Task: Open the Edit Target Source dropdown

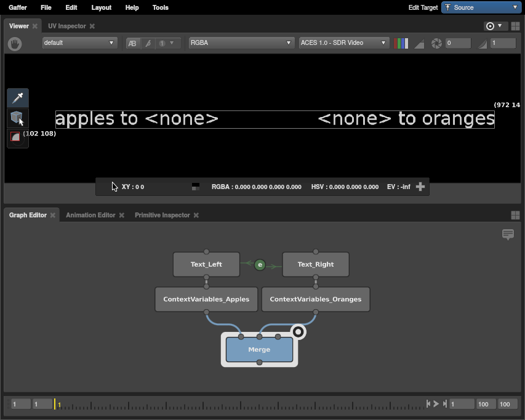Action: point(481,7)
